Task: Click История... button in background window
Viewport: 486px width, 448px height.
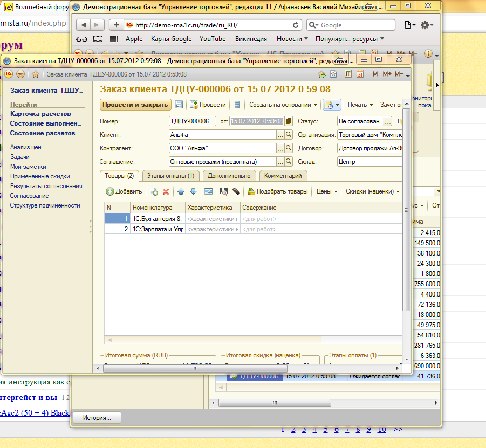Action: tap(97, 418)
